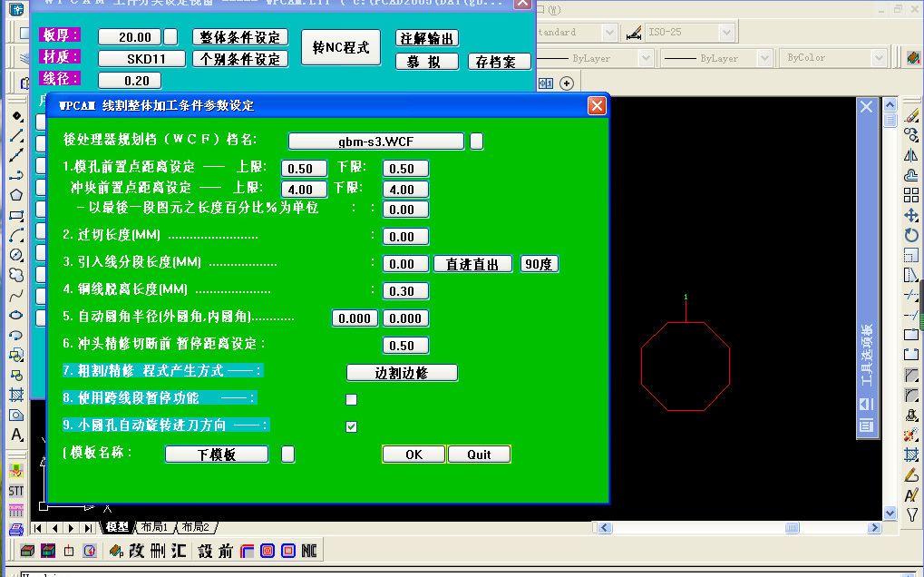Open the 汇 icon in the bottom toolbar
Image resolution: width=924 pixels, height=577 pixels.
pyautogui.click(x=179, y=550)
